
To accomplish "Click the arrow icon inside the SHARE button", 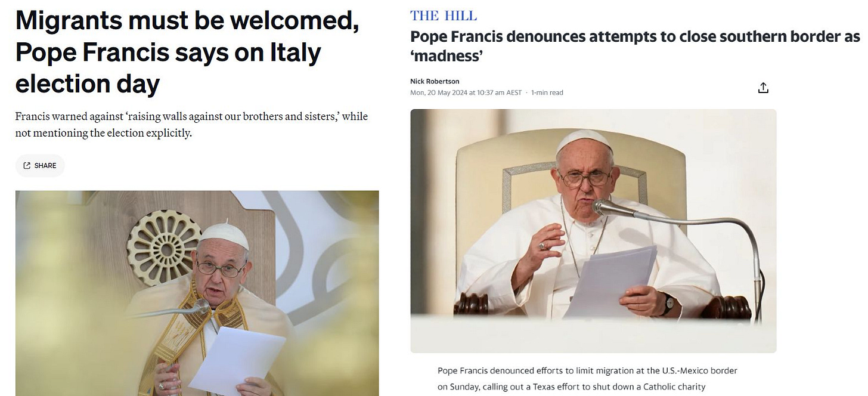I will pyautogui.click(x=27, y=166).
